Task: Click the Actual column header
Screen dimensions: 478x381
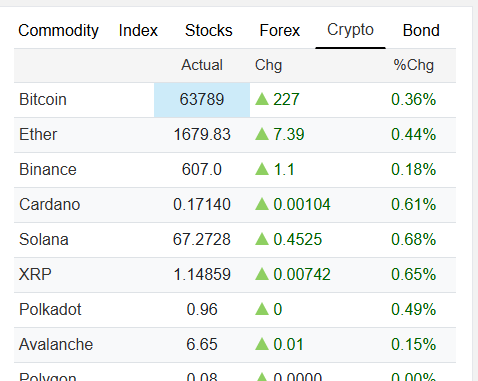Action: click(202, 65)
